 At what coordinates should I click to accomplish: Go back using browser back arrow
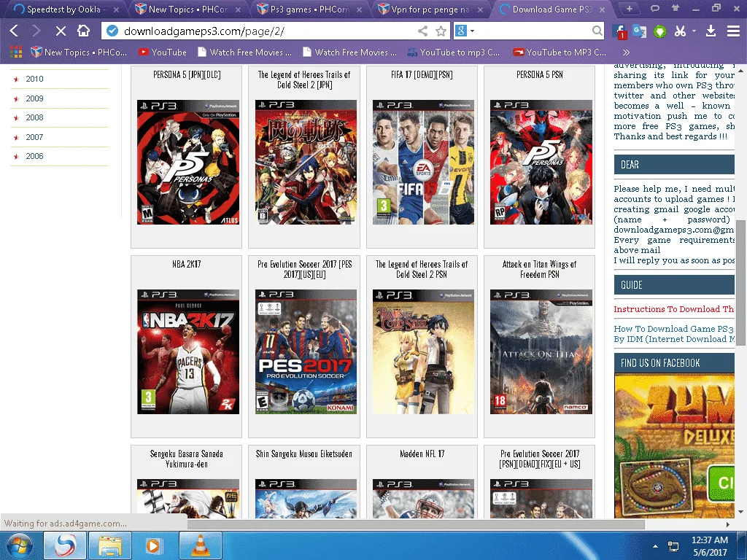tap(15, 31)
